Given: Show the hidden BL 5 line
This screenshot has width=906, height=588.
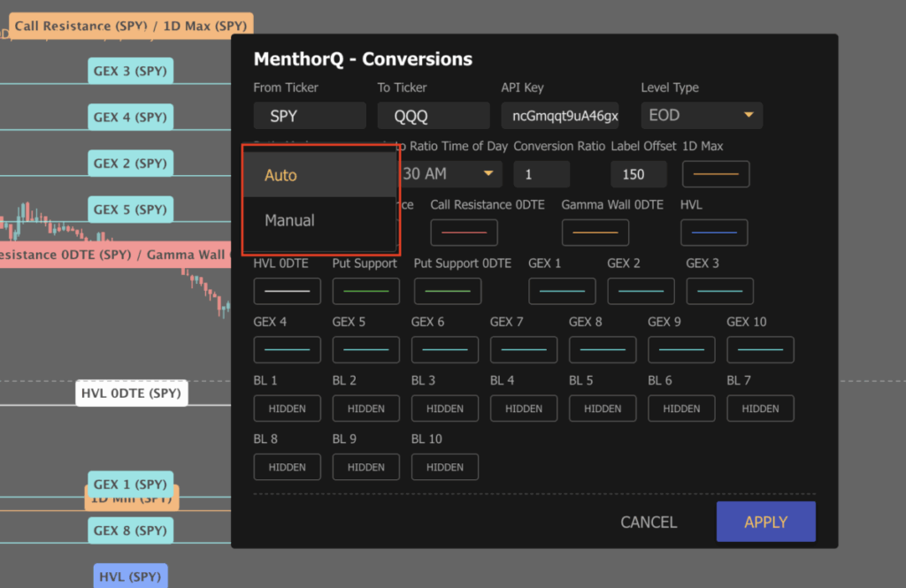Looking at the screenshot, I should point(603,408).
